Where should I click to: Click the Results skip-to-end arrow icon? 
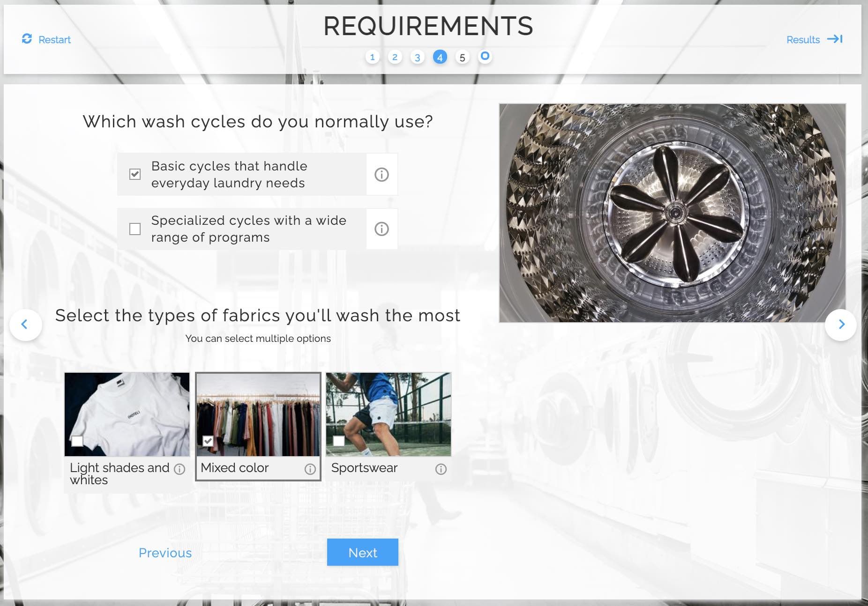(x=834, y=39)
